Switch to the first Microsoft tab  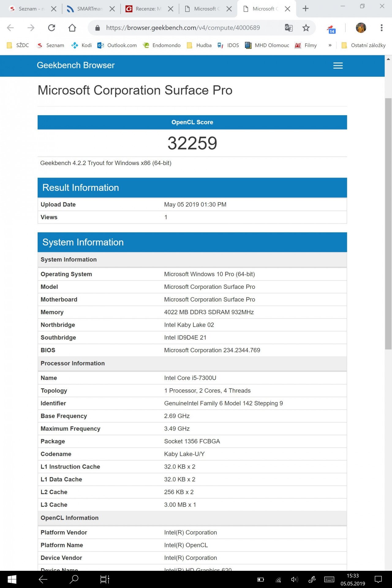point(205,9)
